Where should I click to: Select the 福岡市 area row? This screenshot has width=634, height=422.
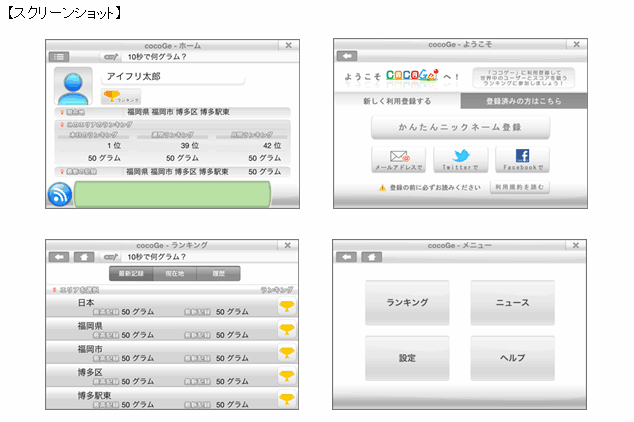pos(172,352)
